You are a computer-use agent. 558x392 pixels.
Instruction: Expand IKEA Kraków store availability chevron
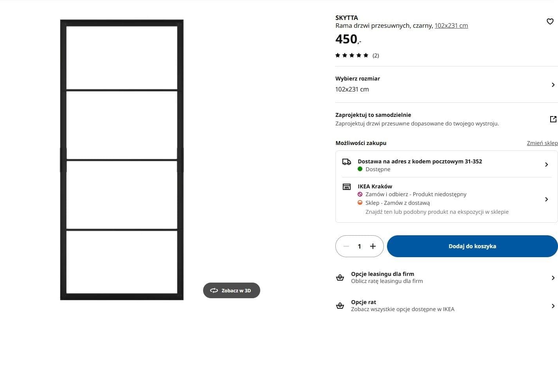pos(546,199)
